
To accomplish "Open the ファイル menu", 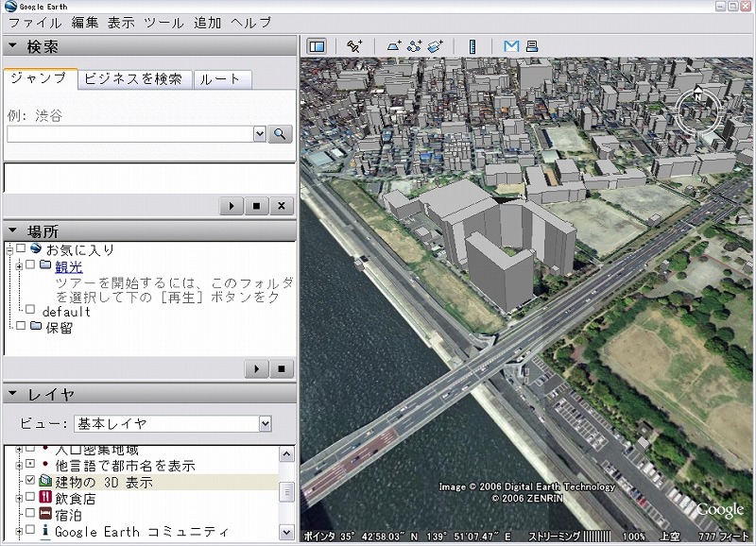I will 35,23.
